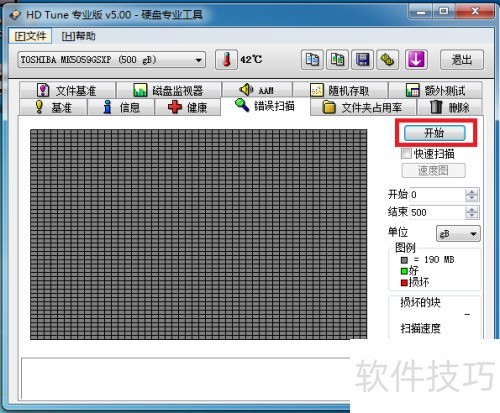
Task: Open the [F]文件 menu
Action: coord(30,36)
